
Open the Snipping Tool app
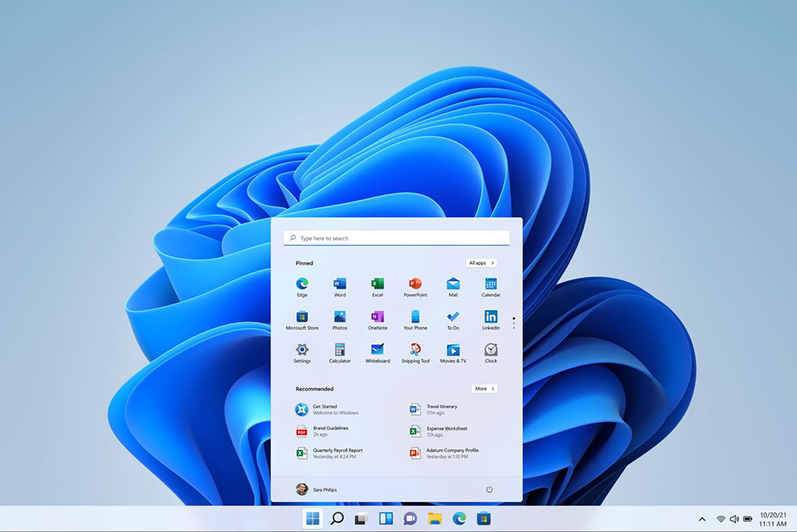pyautogui.click(x=415, y=350)
